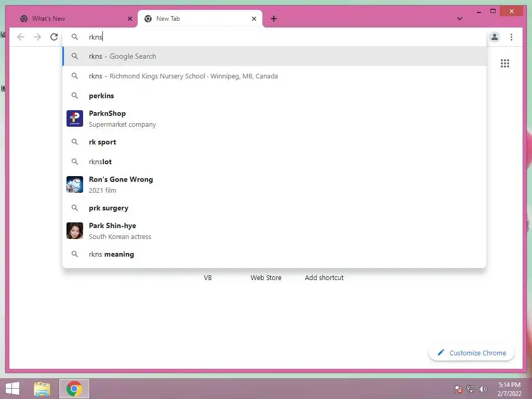Open the Action Center flag icon
This screenshot has width=532, height=399.
pyautogui.click(x=458, y=389)
